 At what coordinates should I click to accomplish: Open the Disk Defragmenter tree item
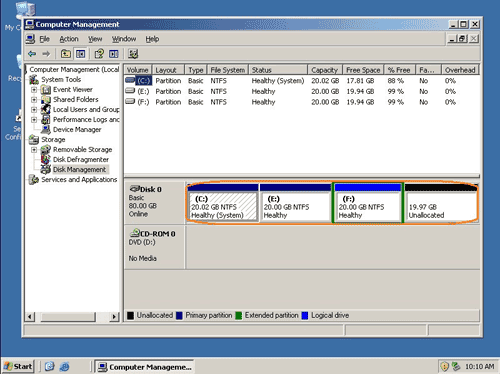tap(81, 160)
